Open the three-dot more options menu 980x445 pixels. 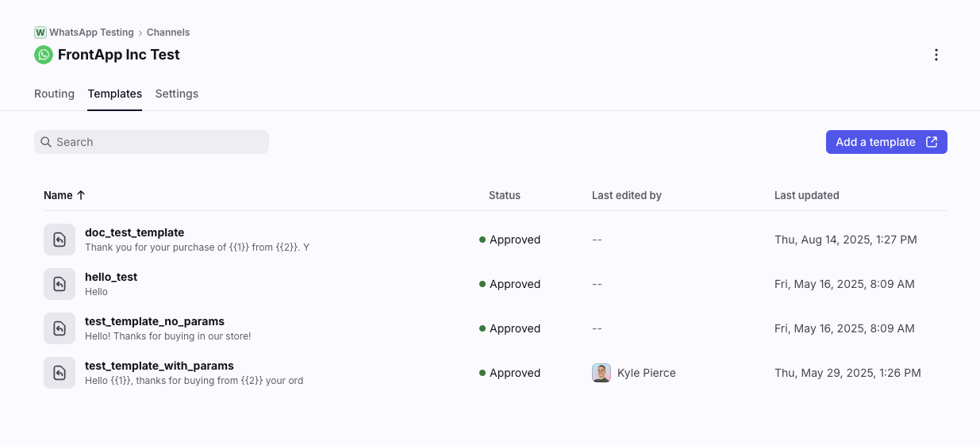(x=936, y=55)
